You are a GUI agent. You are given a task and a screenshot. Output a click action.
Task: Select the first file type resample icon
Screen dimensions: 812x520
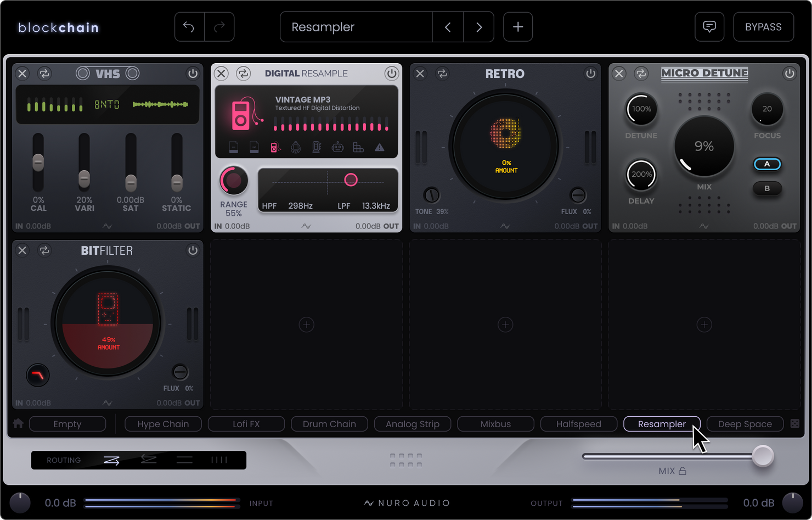tap(234, 147)
